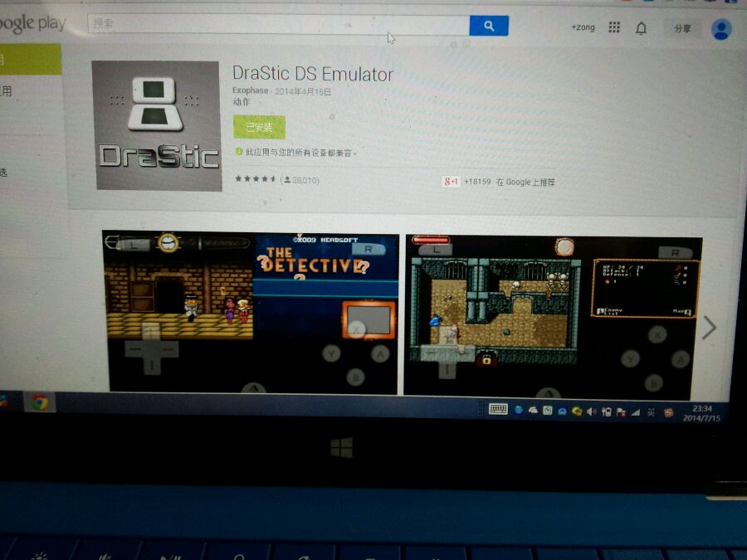Click the blue cloud tray icon
This screenshot has height=560, width=747.
(562, 411)
